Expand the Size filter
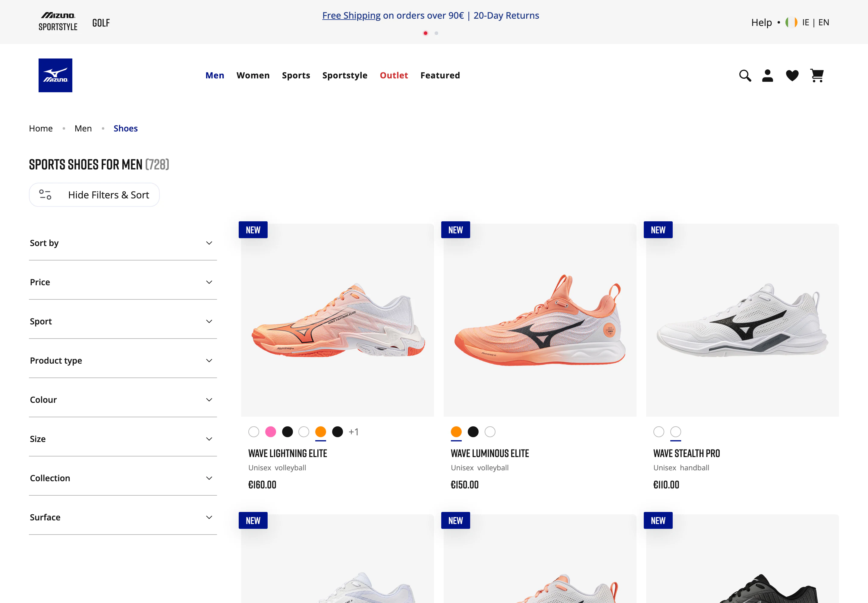The width and height of the screenshot is (868, 603). (x=123, y=439)
